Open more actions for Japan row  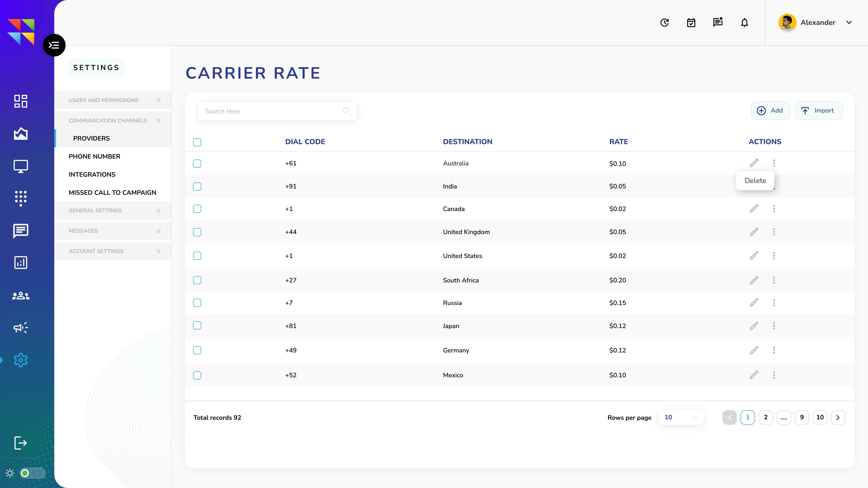pyautogui.click(x=774, y=326)
